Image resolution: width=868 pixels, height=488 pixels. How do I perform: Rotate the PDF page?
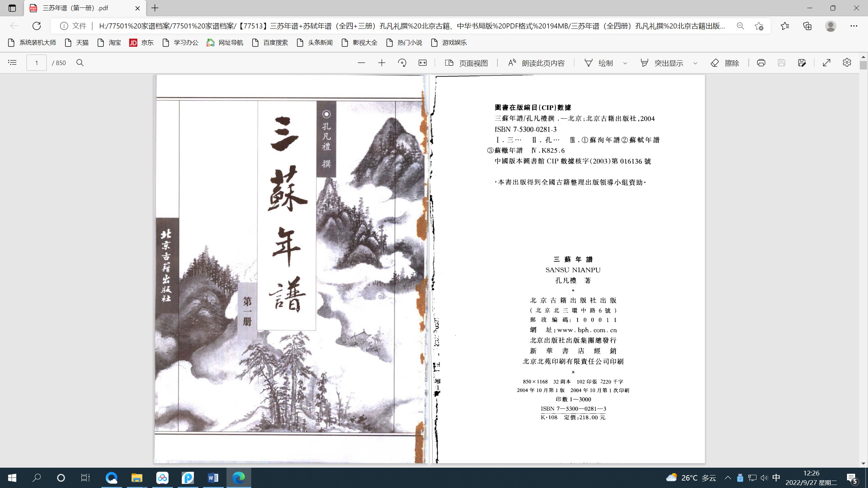coord(402,63)
